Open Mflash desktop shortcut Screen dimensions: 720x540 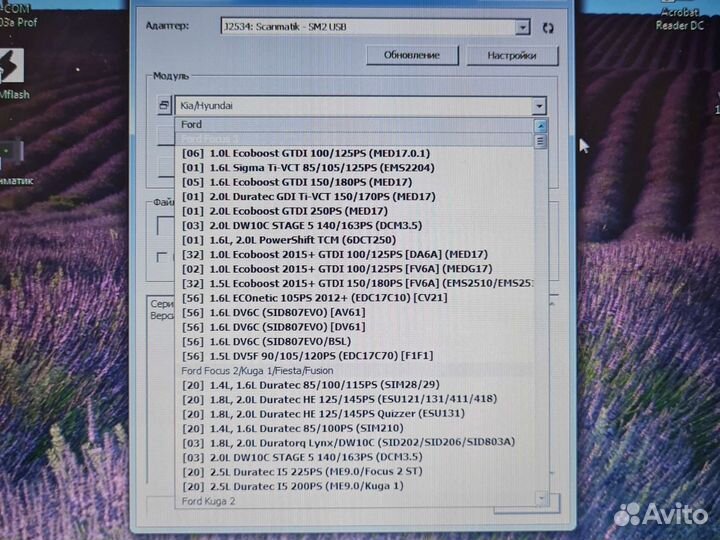click(13, 74)
